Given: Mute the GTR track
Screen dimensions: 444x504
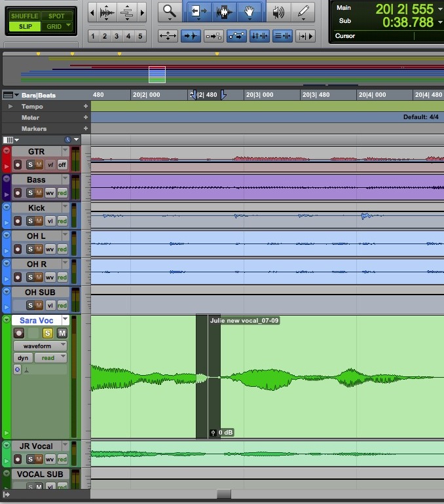Looking at the screenshot, I should tap(39, 164).
